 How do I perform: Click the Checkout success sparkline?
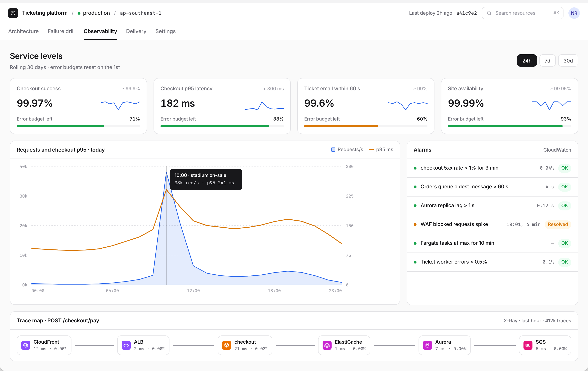[x=120, y=105]
